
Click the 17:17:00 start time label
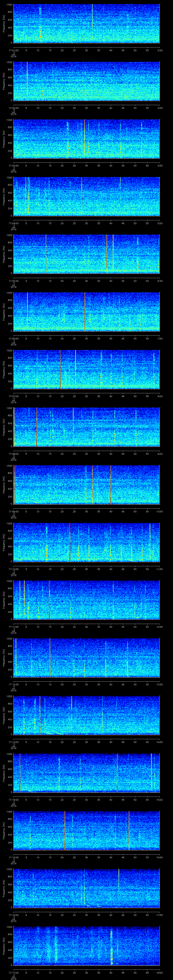click(13, 973)
